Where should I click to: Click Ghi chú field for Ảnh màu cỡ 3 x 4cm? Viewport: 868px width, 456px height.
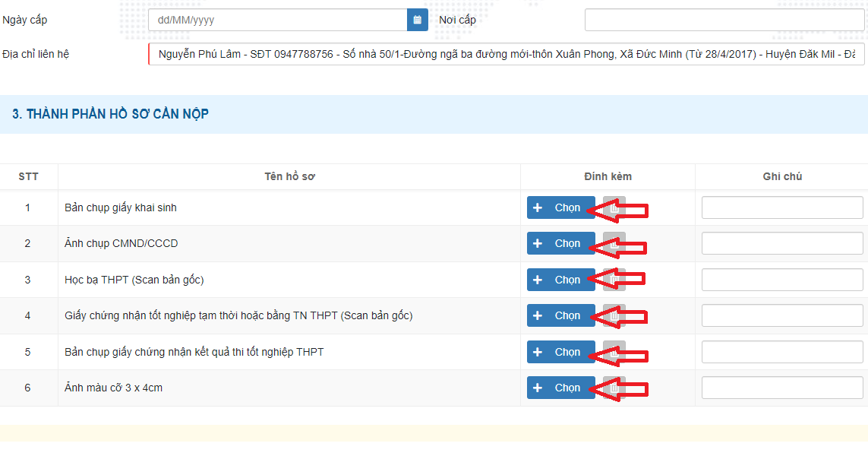tap(782, 388)
